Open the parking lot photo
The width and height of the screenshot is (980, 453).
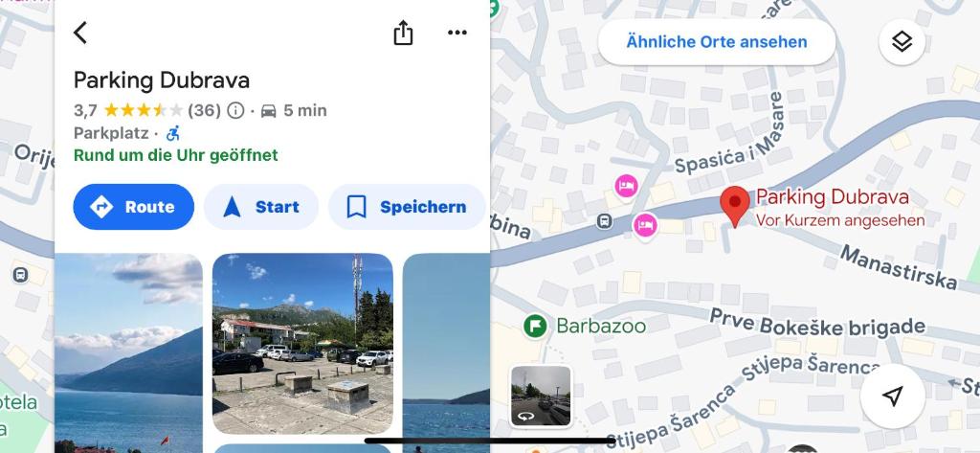pos(302,344)
